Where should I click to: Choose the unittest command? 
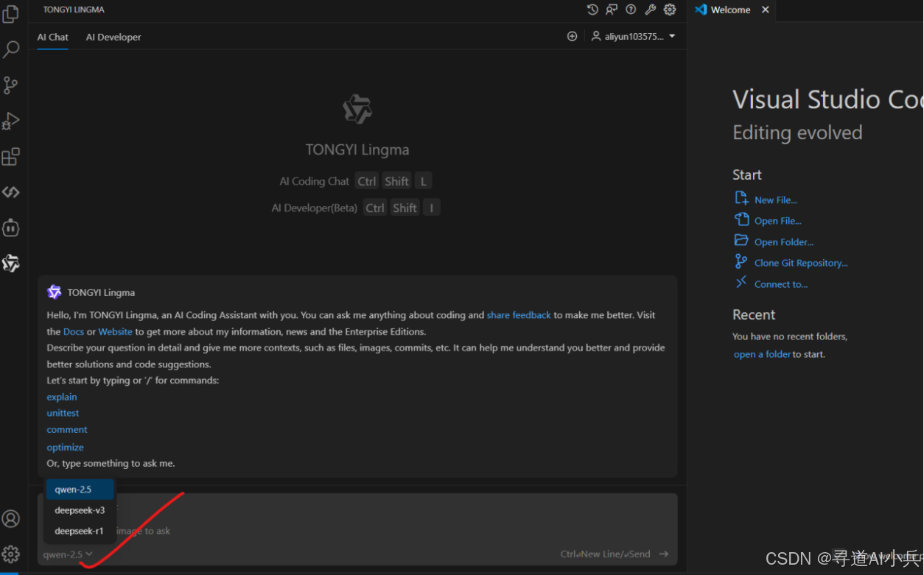click(63, 413)
